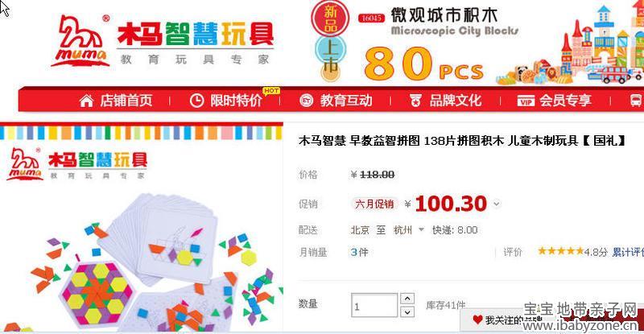Expand the price options chevron after 100.30
644x334 pixels.
click(497, 204)
